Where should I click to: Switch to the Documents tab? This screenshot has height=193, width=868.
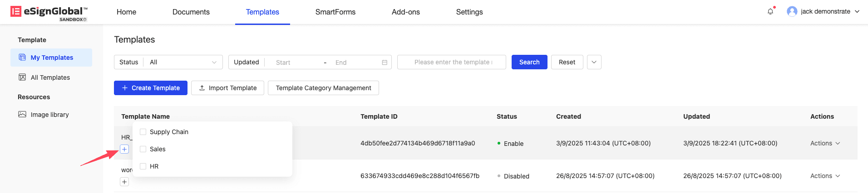coord(191,12)
